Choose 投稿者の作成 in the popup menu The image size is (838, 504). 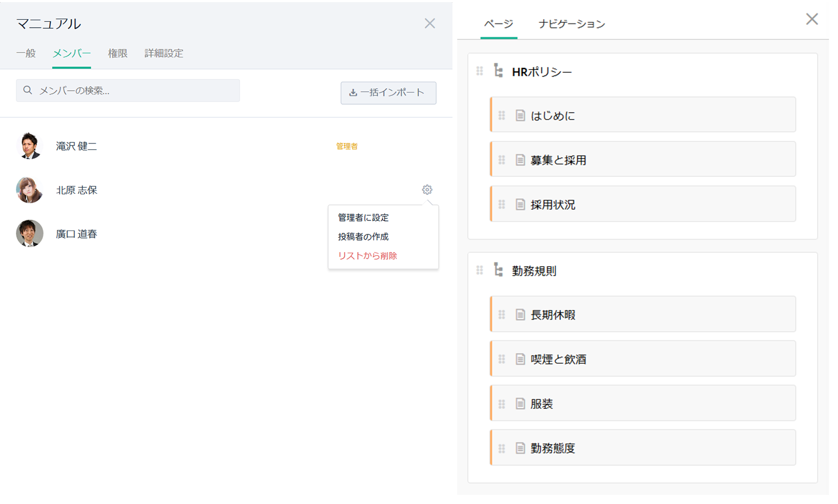[x=363, y=236]
